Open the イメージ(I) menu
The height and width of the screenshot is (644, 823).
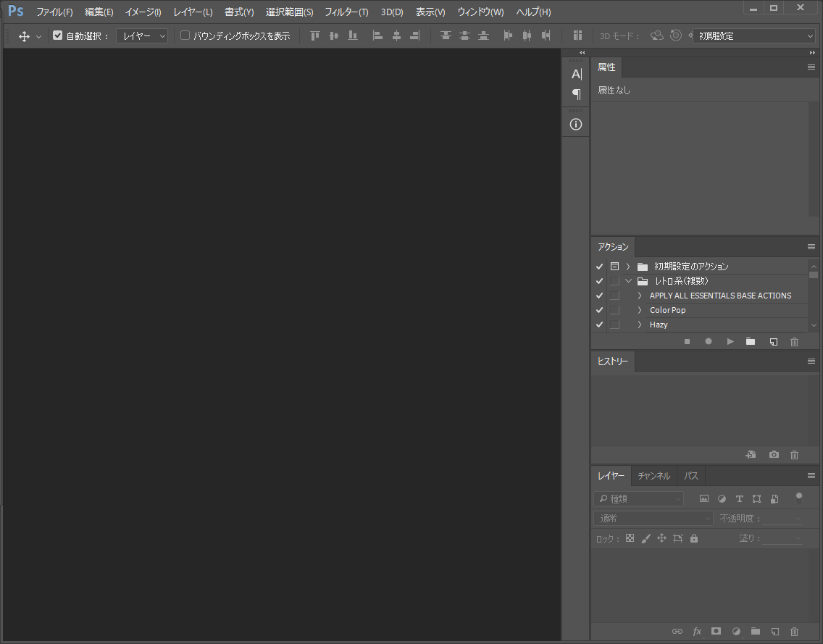click(x=143, y=12)
